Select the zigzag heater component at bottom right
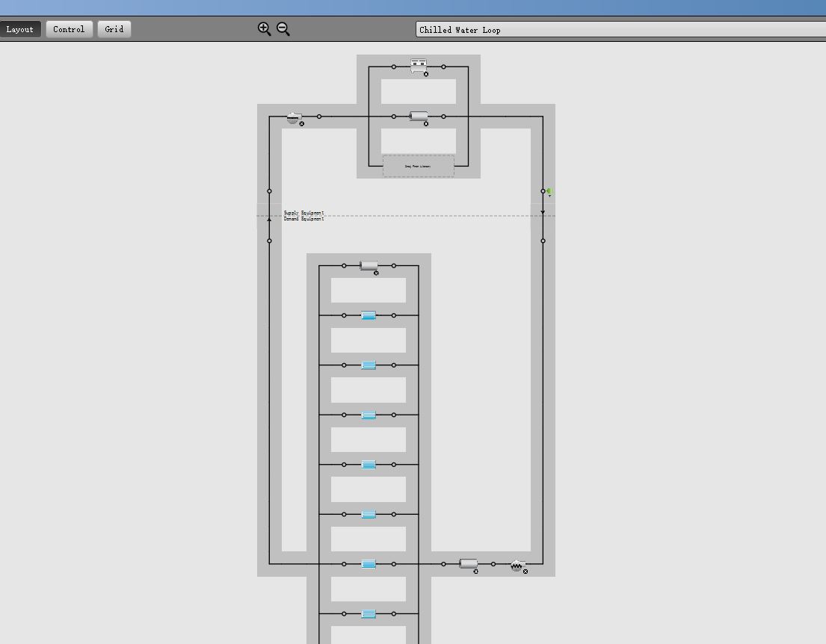The width and height of the screenshot is (826, 644). (517, 566)
